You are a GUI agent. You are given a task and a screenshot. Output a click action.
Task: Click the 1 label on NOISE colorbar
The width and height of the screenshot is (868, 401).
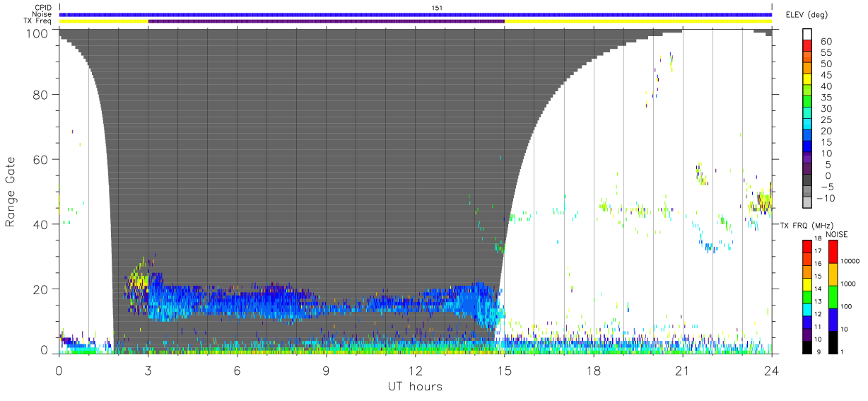tap(843, 351)
